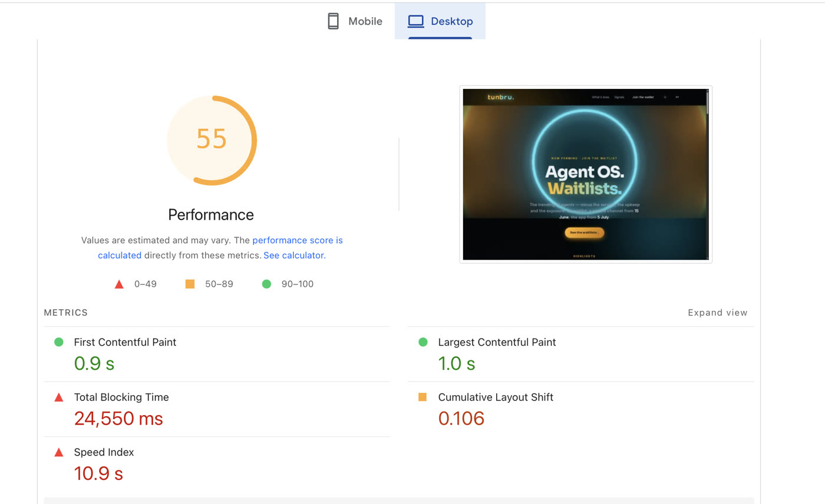The height and width of the screenshot is (504, 825).
Task: Click the orange square legend icon for 50–89
Action: 190,284
